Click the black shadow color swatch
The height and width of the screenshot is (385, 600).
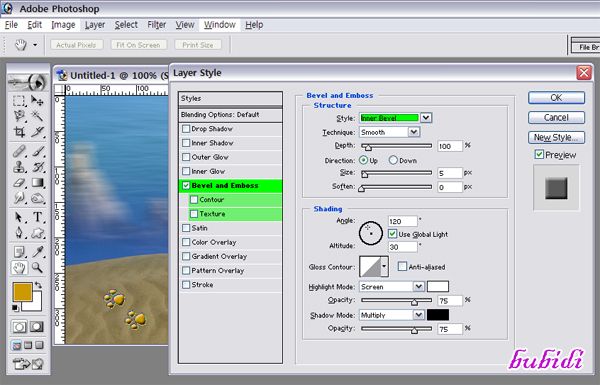pos(438,315)
